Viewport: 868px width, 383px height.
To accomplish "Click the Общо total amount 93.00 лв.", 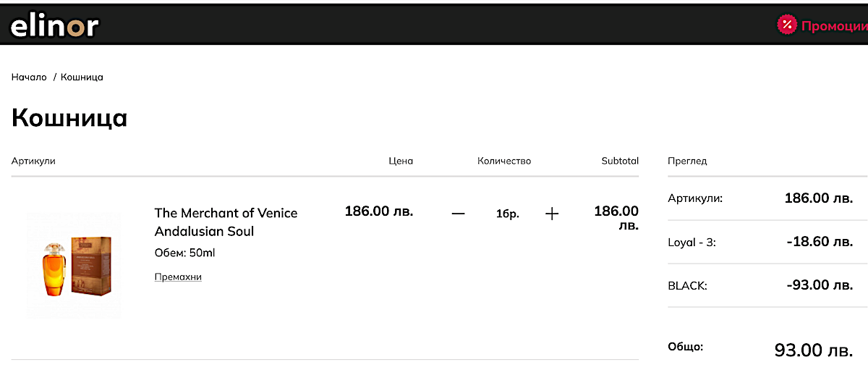I will point(813,350).
